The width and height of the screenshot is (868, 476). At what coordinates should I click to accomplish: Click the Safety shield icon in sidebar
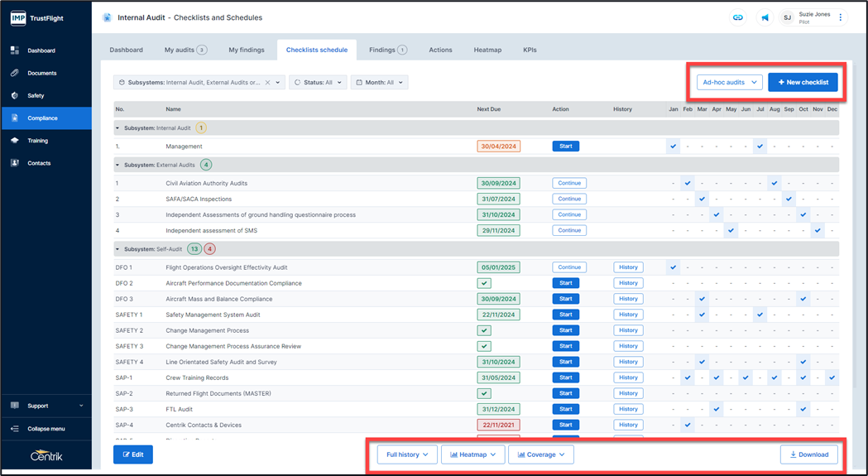pos(15,95)
